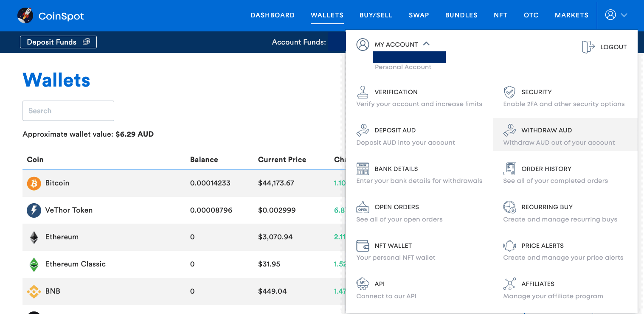Viewport: 644px width, 314px height.
Task: Open the MARKETS navigation tab
Action: pyautogui.click(x=571, y=15)
